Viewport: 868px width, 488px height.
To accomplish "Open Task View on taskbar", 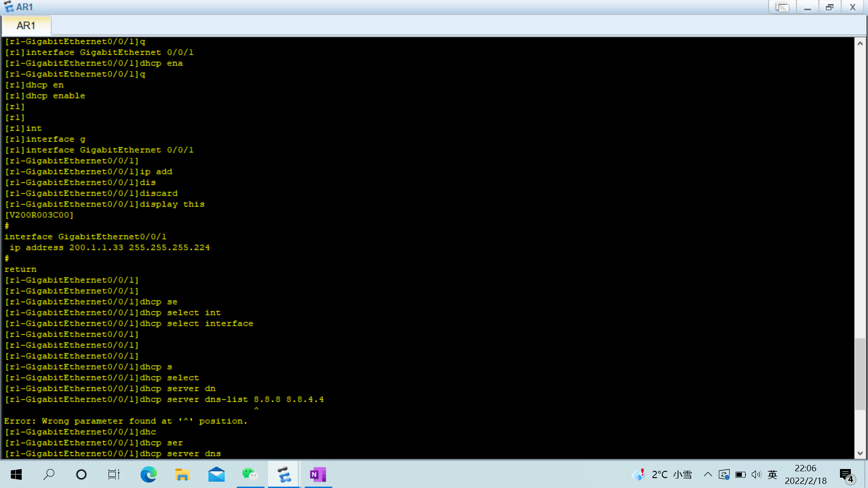I will click(114, 474).
